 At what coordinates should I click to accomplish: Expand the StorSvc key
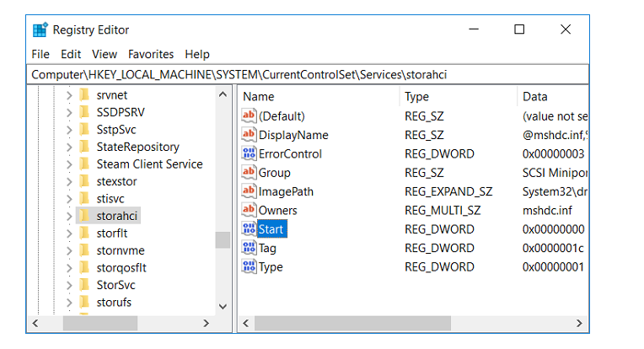click(69, 285)
